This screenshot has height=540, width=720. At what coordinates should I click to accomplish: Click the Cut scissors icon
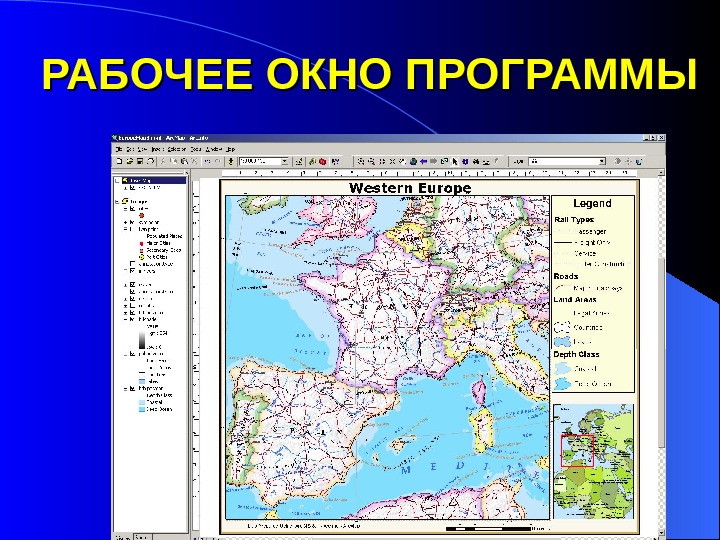163,161
